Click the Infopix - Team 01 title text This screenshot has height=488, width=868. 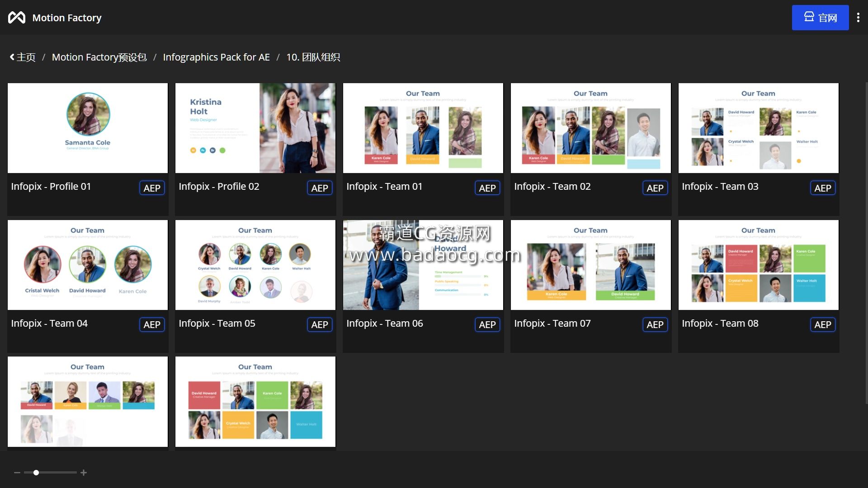(384, 187)
